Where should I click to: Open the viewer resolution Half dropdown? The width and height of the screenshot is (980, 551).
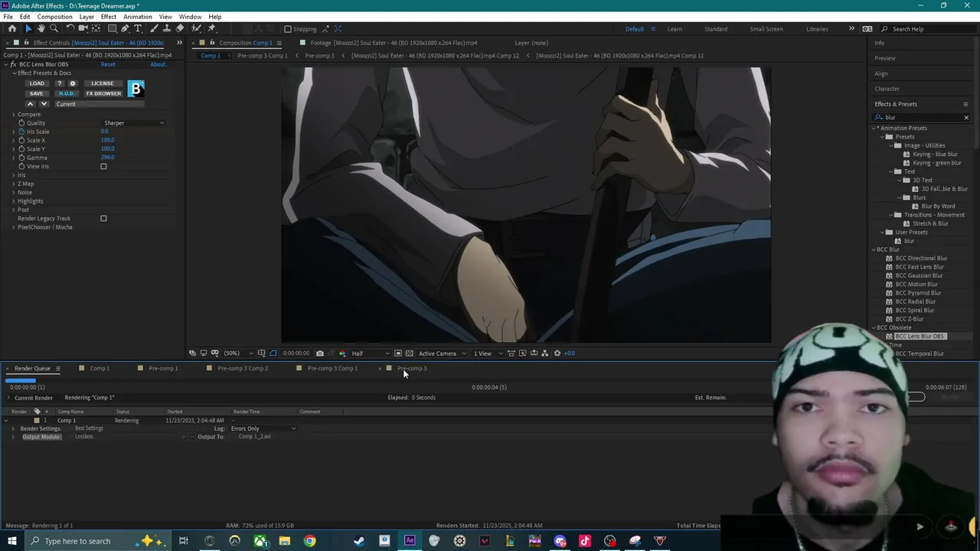[370, 354]
